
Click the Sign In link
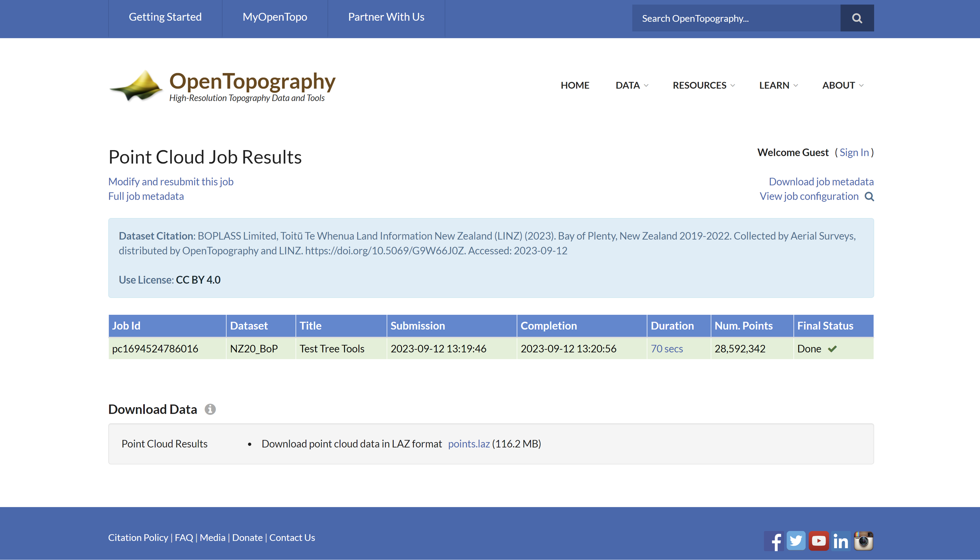point(854,152)
